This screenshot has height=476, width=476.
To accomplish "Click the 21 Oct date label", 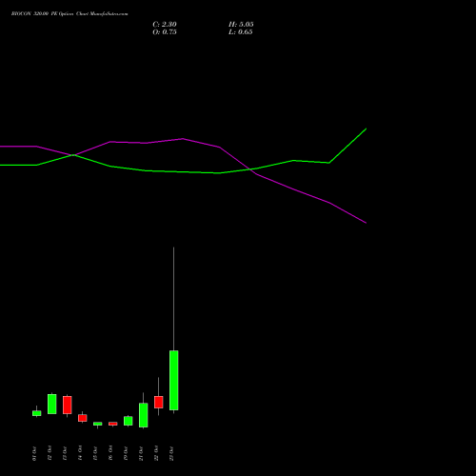I will click(141, 453).
